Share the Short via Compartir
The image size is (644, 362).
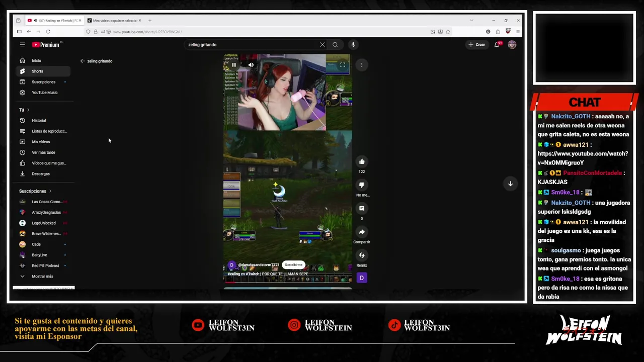coord(362,232)
